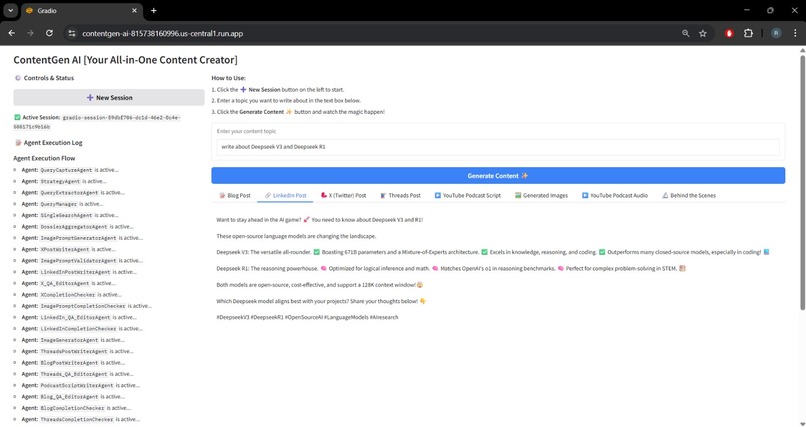Open a new browser tab

pyautogui.click(x=153, y=10)
